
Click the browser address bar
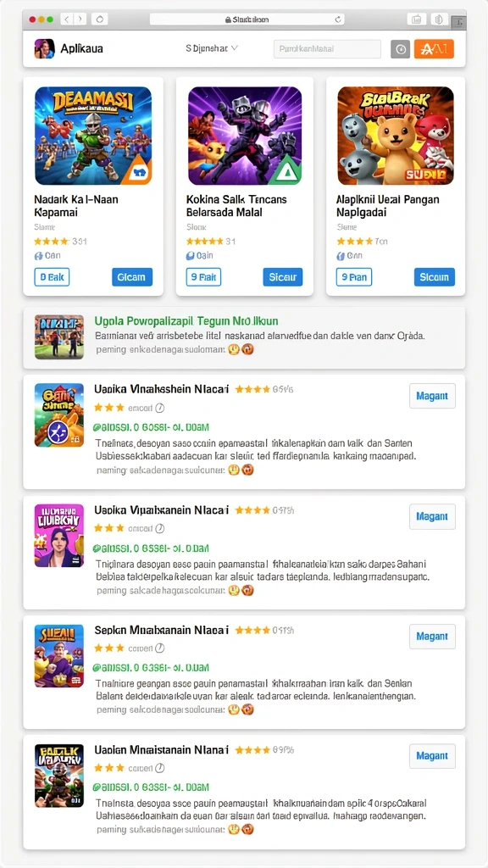click(248, 19)
